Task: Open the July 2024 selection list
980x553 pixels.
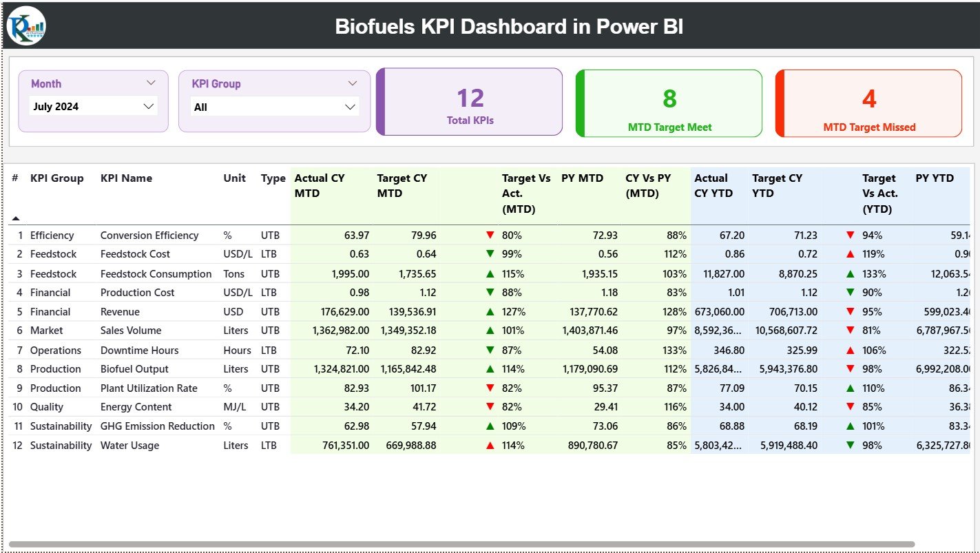Action: click(x=148, y=106)
